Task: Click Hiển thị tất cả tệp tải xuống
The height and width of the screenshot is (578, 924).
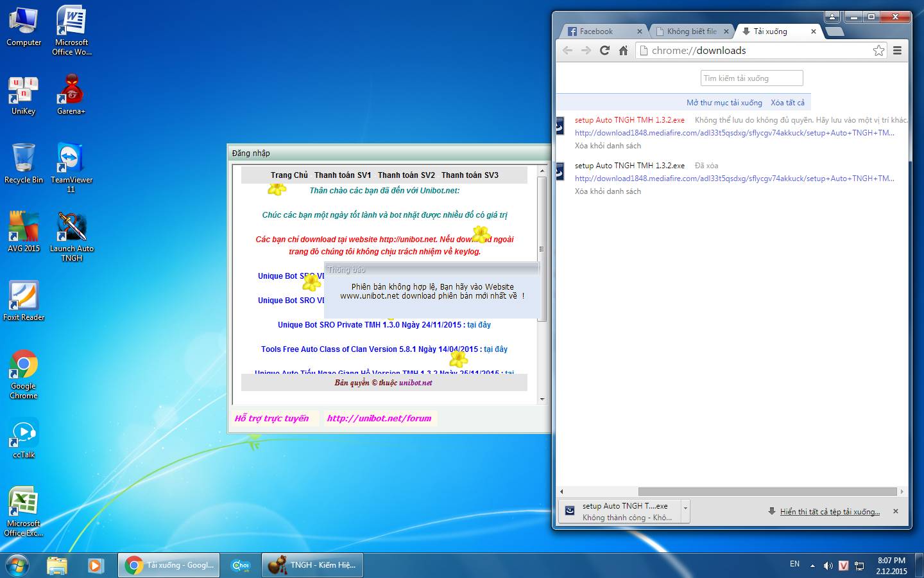Action: pos(830,512)
